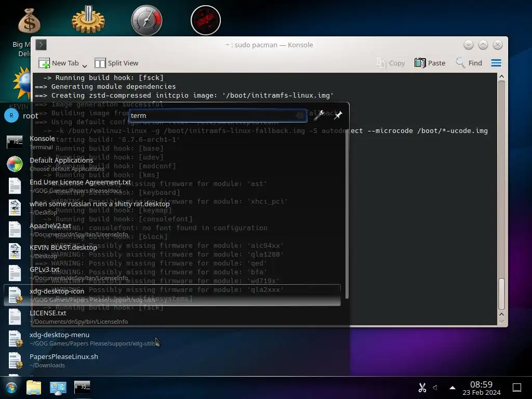
Task: Open the Konsole hamburger menu
Action: [x=496, y=63]
